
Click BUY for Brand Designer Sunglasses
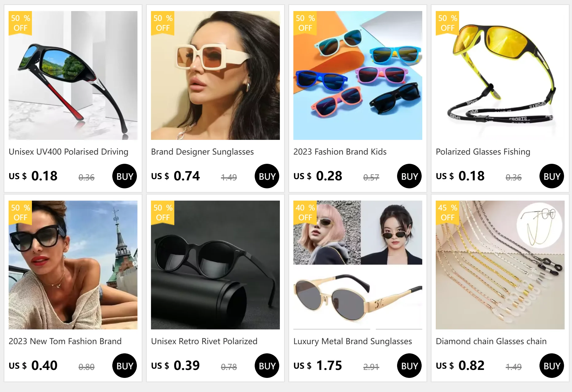[267, 176]
